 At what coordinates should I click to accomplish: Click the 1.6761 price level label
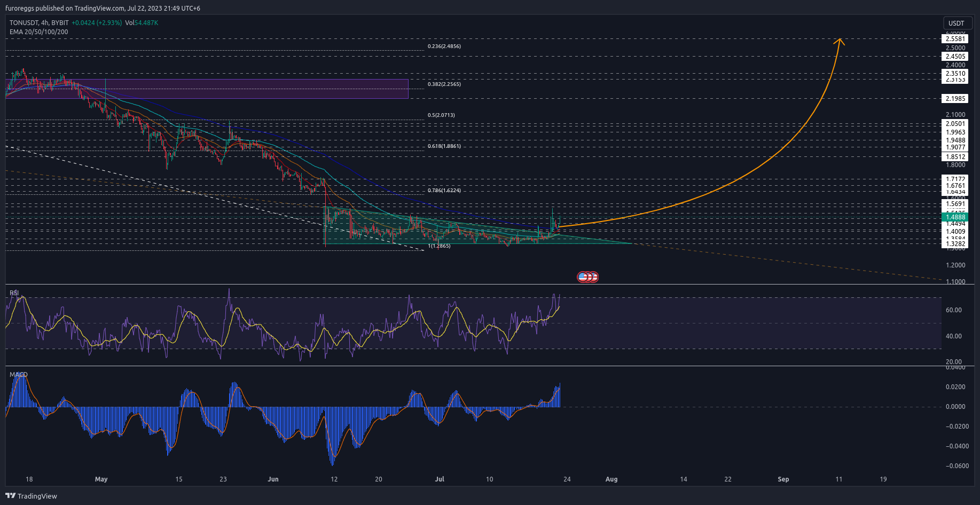click(955, 186)
